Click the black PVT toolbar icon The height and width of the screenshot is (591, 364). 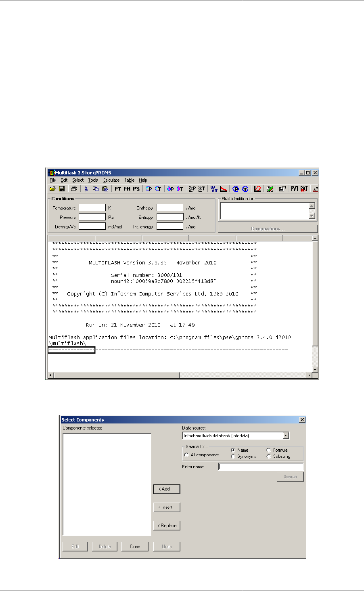click(x=295, y=189)
